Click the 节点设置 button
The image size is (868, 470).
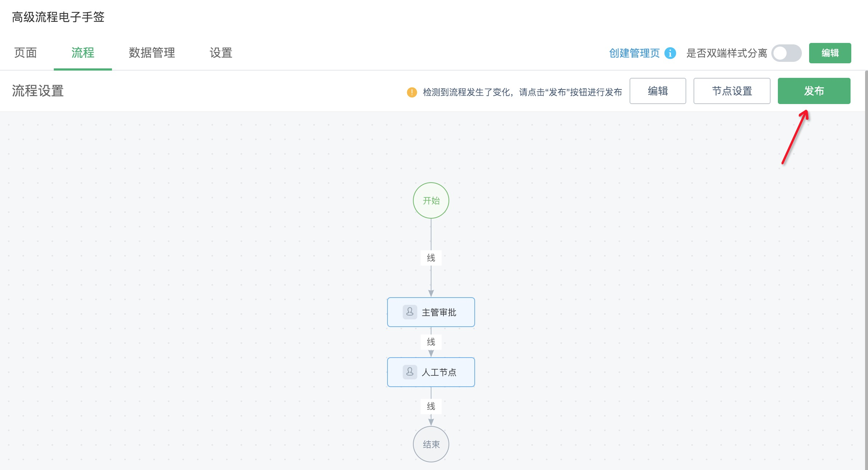tap(731, 91)
